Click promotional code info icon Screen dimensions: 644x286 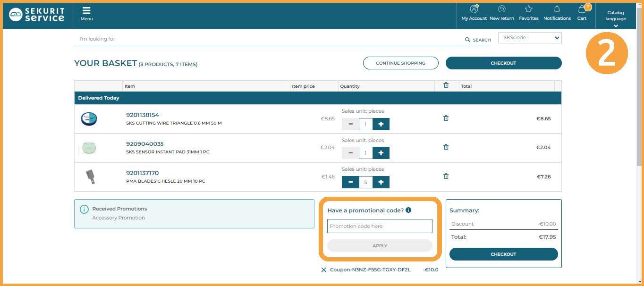point(408,210)
